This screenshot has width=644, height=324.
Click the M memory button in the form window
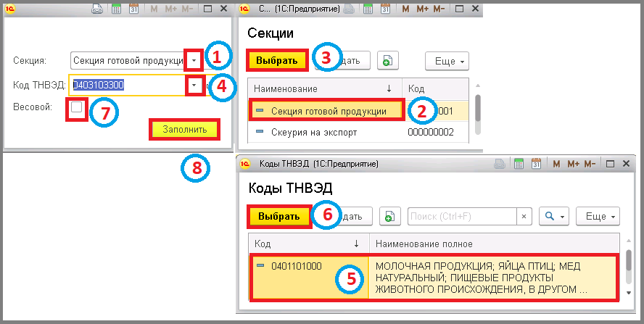coord(154,9)
